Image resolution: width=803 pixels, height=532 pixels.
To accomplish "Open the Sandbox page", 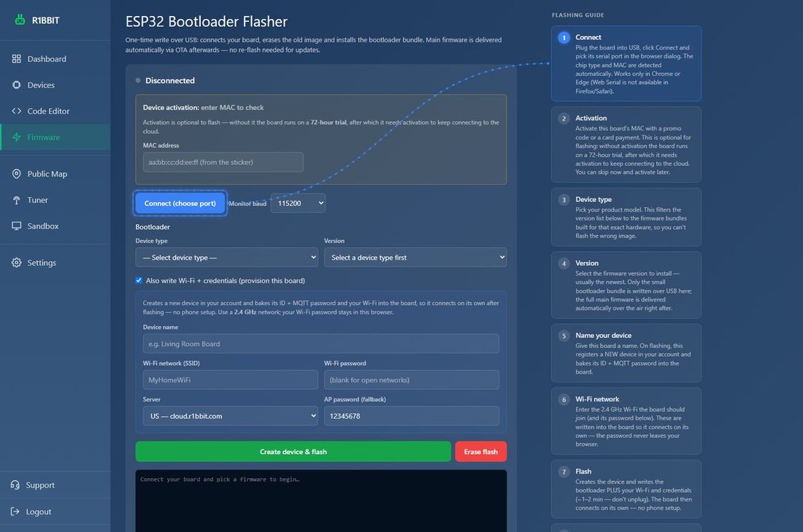I will pyautogui.click(x=55, y=225).
